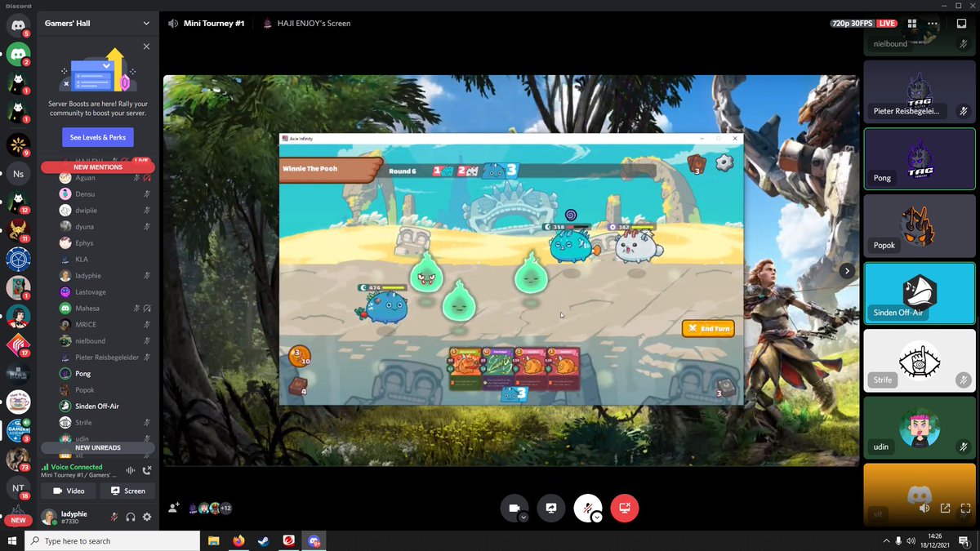This screenshot has width=980, height=551.
Task: Open Steam from the taskbar
Action: point(263,540)
